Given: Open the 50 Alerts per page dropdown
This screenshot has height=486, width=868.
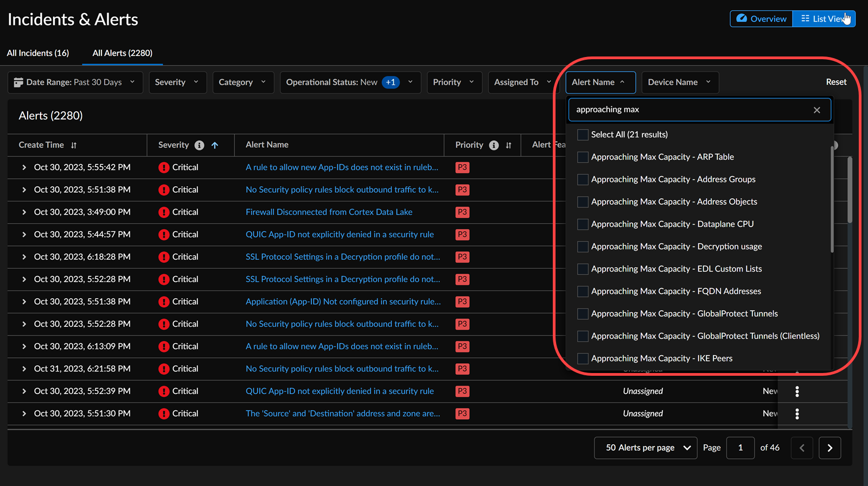Looking at the screenshot, I should pos(646,448).
